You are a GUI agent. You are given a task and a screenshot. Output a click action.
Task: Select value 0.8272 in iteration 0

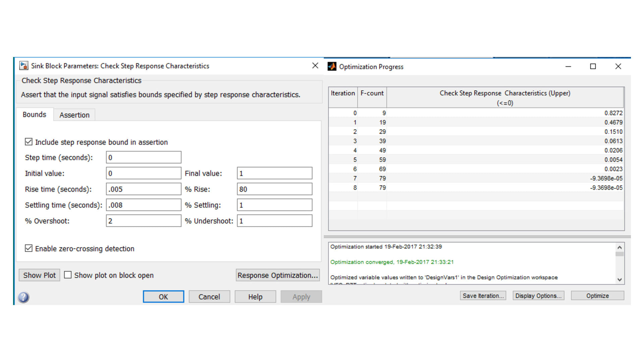613,113
